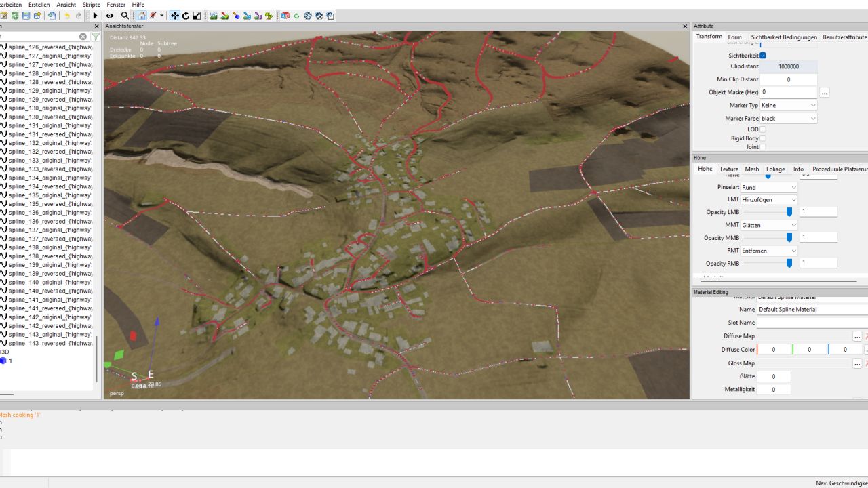Switch to the Foliage tab
The height and width of the screenshot is (488, 868).
pos(775,169)
